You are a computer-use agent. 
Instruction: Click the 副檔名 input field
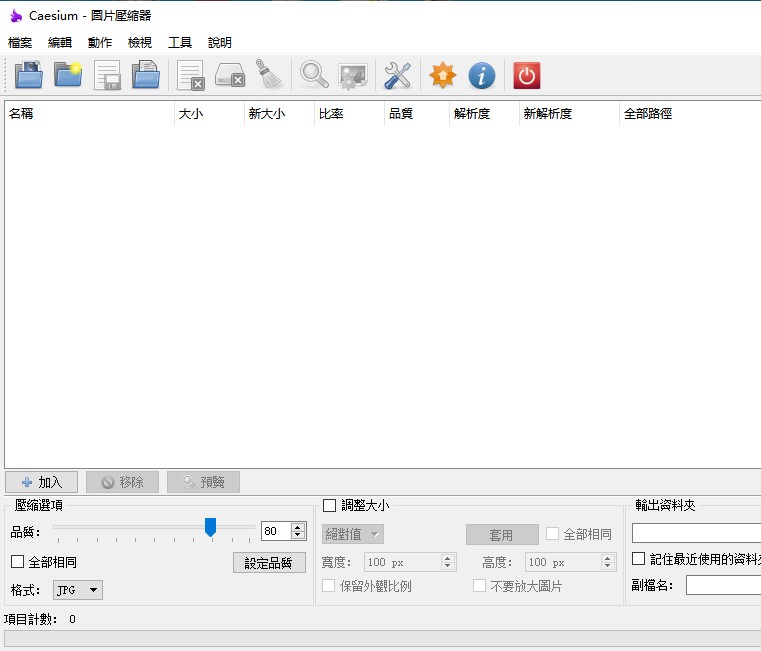(722, 586)
